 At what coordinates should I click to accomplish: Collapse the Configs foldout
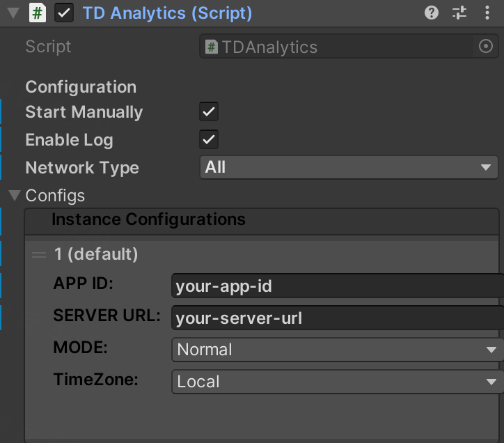coord(14,196)
